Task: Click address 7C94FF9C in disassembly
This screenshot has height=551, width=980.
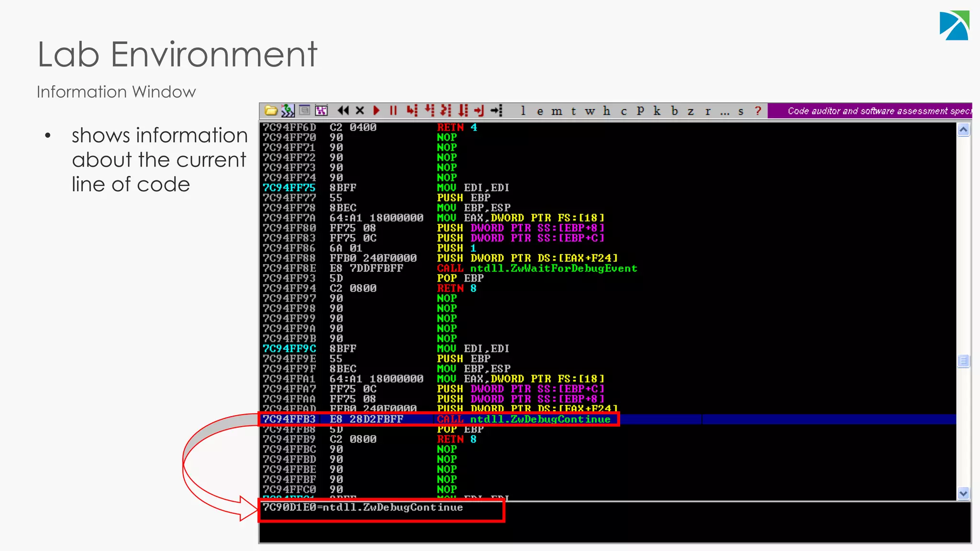Action: click(x=289, y=349)
